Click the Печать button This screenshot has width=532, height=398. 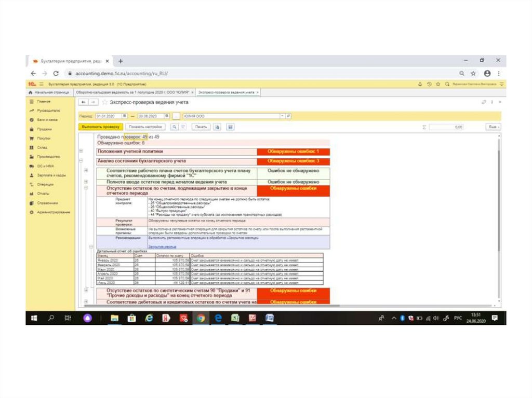pos(201,127)
